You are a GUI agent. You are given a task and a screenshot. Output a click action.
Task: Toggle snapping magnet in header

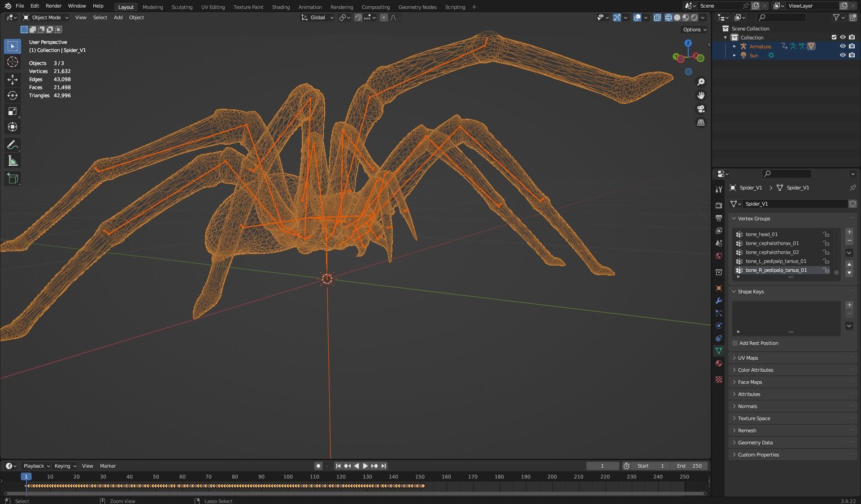(x=358, y=17)
